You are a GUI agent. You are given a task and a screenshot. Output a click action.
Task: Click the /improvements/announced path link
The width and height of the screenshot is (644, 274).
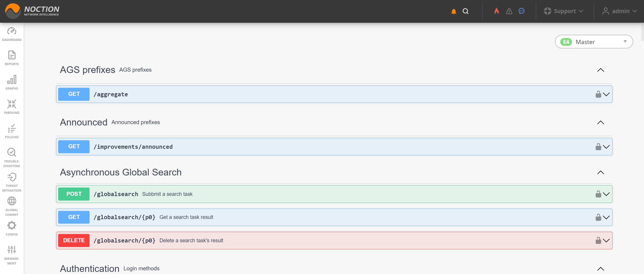pyautogui.click(x=133, y=147)
